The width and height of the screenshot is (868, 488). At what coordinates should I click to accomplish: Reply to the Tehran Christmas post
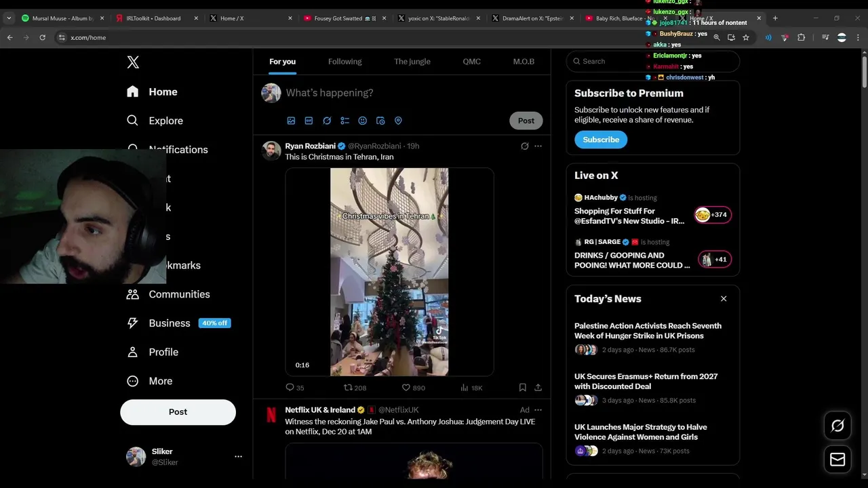pos(295,388)
